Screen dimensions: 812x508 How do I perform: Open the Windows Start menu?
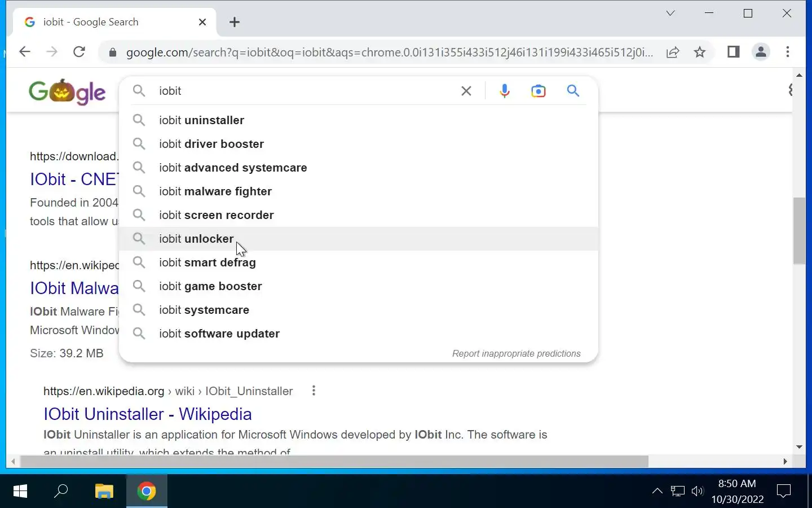click(x=20, y=491)
